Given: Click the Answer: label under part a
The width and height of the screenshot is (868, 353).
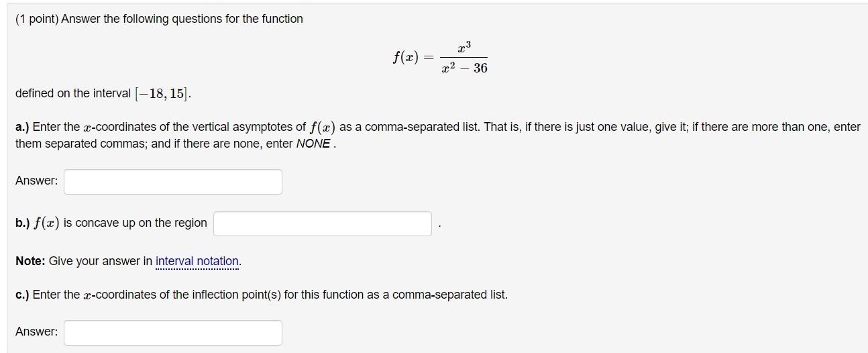Looking at the screenshot, I should coord(37,181).
